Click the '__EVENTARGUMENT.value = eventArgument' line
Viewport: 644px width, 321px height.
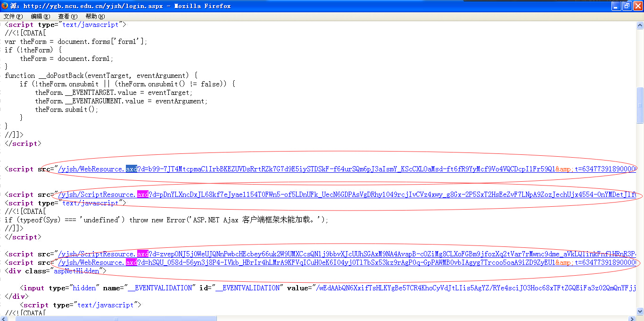(121, 101)
